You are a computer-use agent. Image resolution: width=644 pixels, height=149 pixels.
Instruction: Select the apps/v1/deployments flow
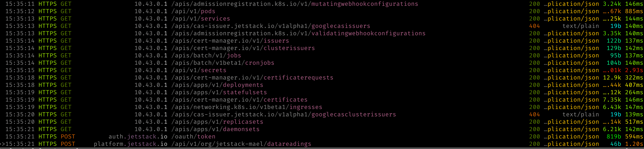click(322, 85)
